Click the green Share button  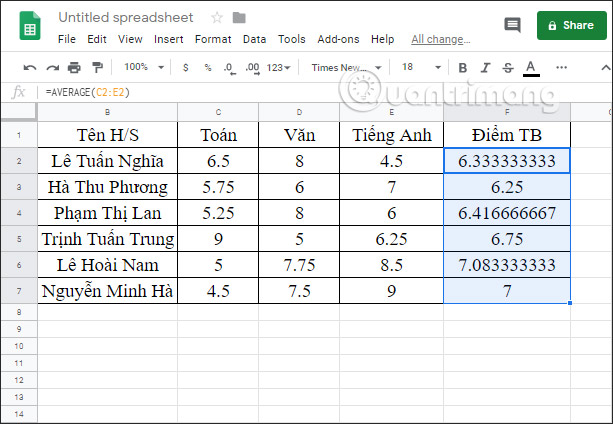[572, 25]
